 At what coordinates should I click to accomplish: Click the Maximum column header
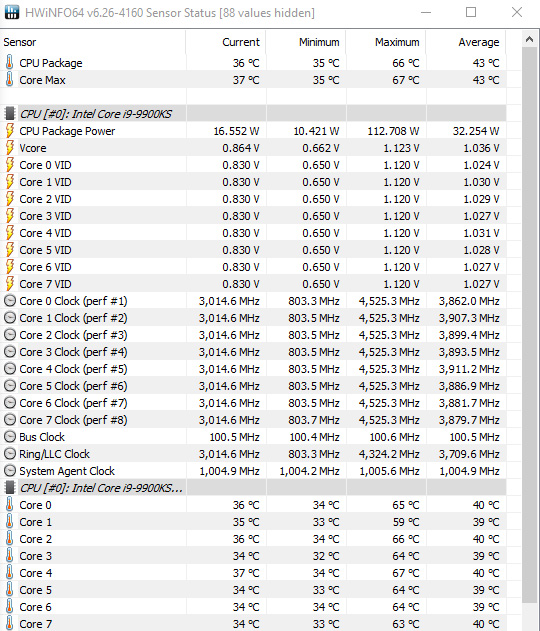386,42
